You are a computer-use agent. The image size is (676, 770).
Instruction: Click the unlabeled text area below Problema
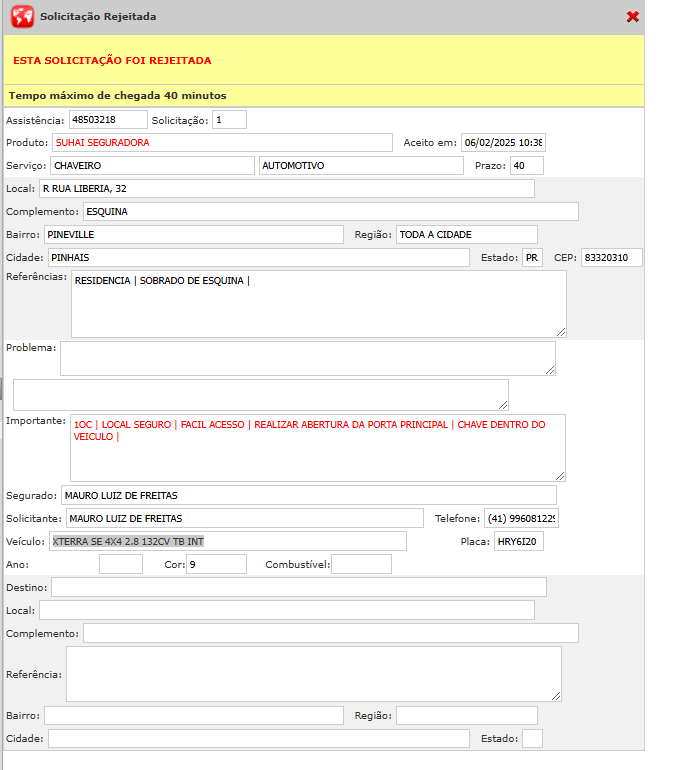tap(261, 395)
